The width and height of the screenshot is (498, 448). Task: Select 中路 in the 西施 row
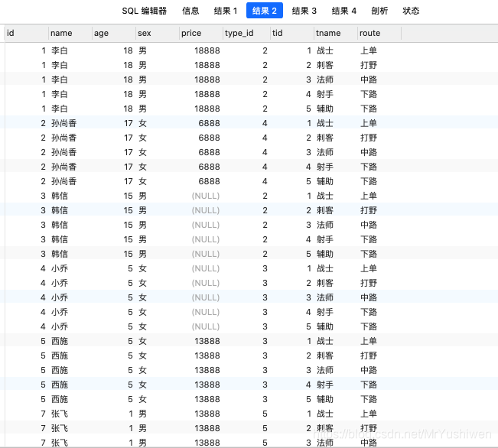pyautogui.click(x=369, y=371)
